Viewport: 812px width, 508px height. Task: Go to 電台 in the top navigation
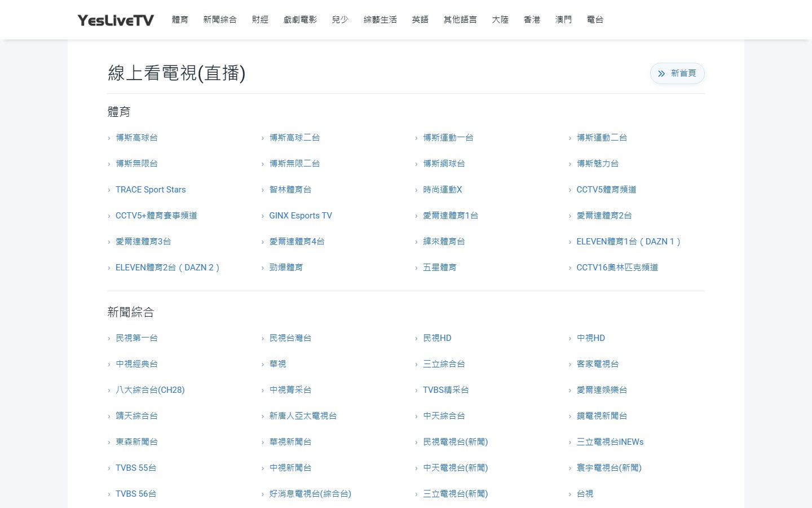click(595, 20)
